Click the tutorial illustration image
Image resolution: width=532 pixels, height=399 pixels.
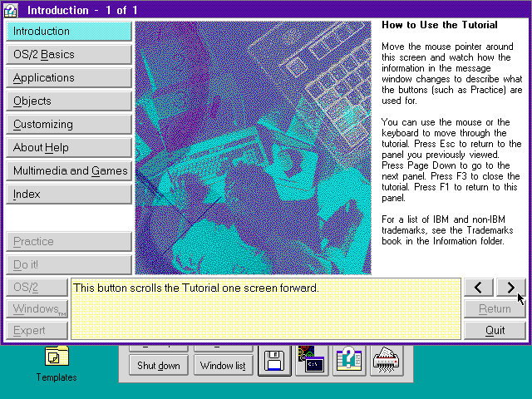[x=253, y=148]
